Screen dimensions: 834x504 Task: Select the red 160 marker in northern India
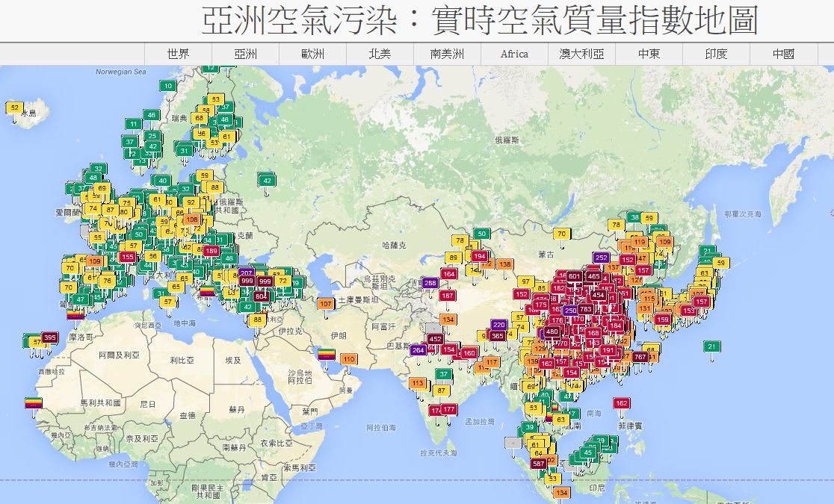(469, 353)
